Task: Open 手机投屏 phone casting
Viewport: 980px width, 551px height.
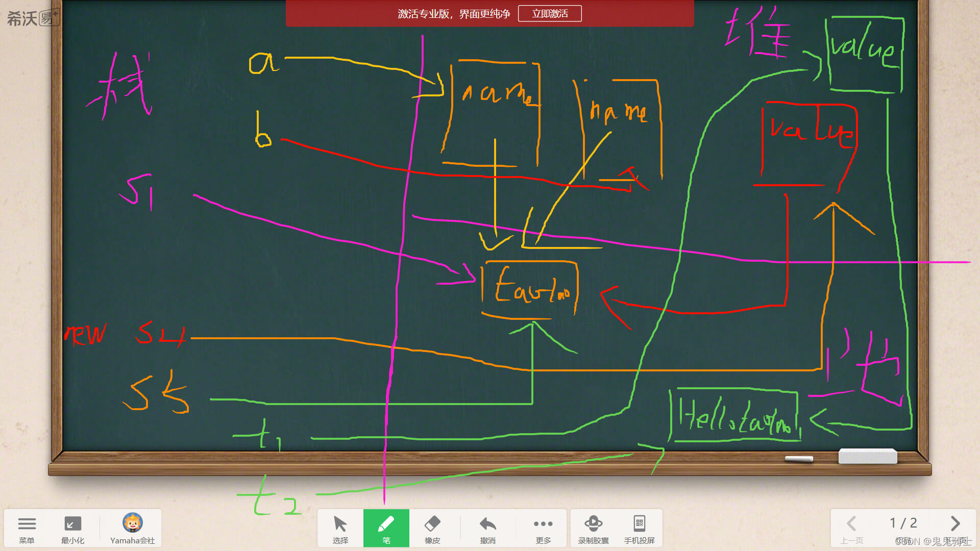Action: coord(639,529)
